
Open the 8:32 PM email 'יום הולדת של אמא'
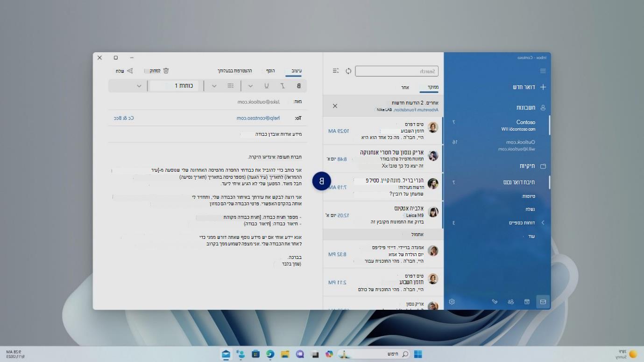(x=383, y=254)
